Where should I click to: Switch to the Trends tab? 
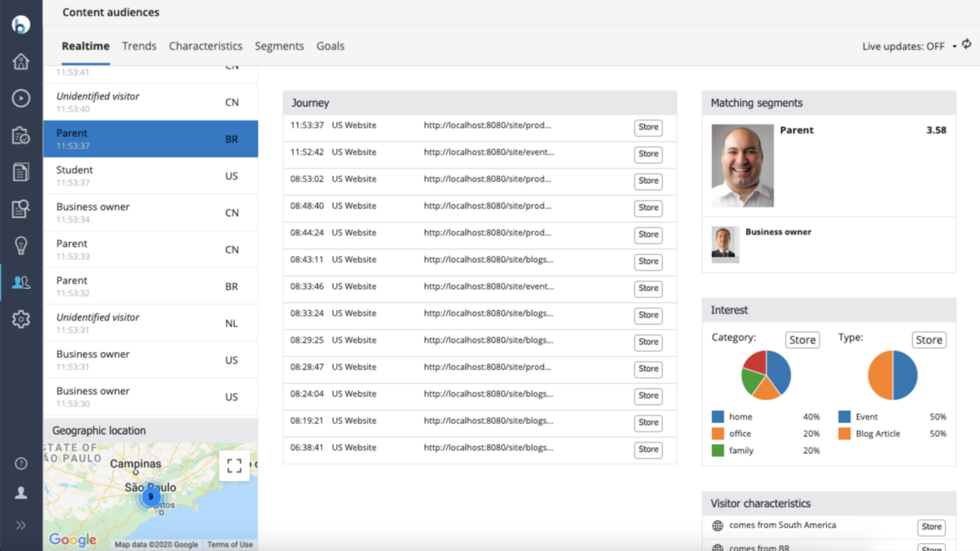point(139,46)
